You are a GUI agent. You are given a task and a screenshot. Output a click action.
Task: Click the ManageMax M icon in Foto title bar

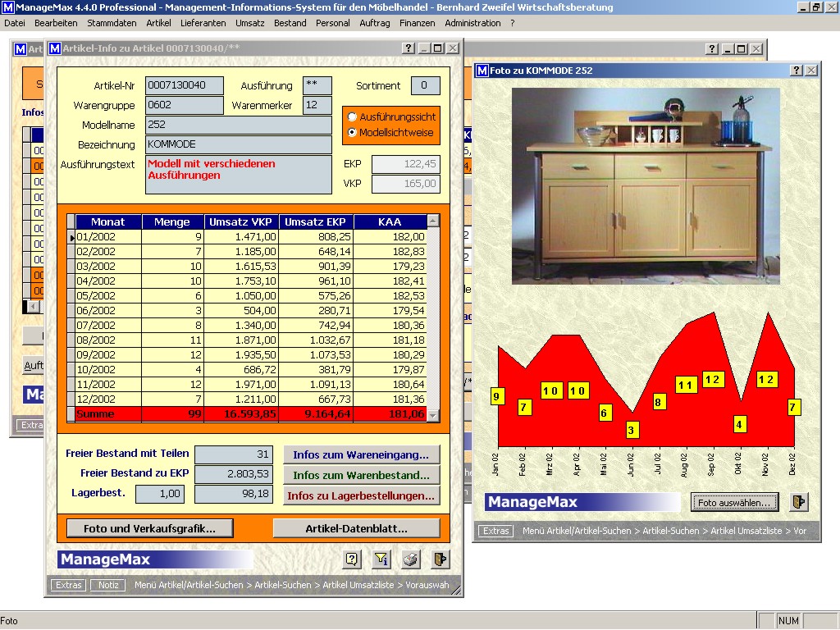pos(483,71)
